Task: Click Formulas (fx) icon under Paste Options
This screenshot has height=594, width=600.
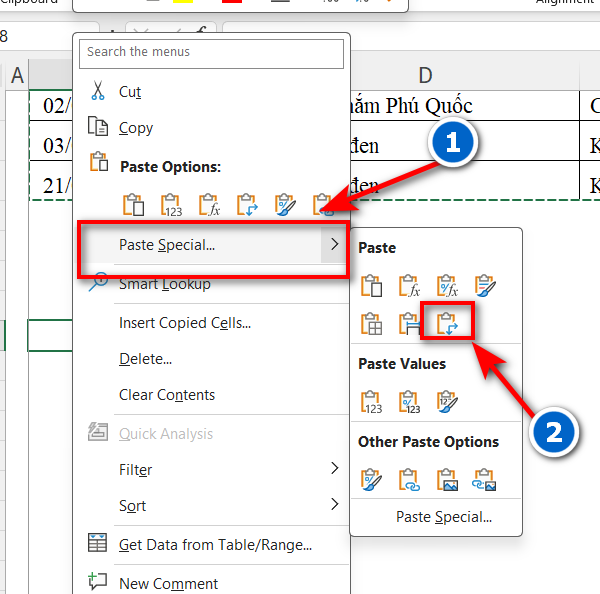Action: point(208,205)
